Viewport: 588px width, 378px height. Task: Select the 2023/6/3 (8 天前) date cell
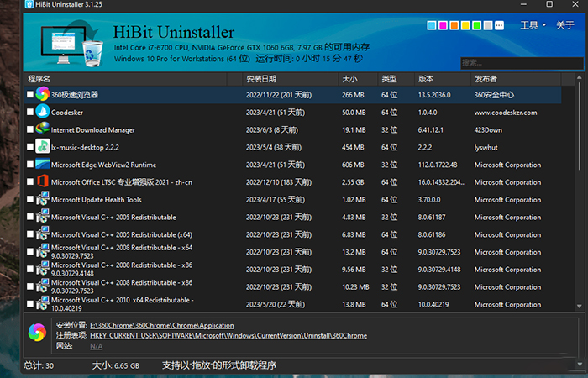(272, 129)
